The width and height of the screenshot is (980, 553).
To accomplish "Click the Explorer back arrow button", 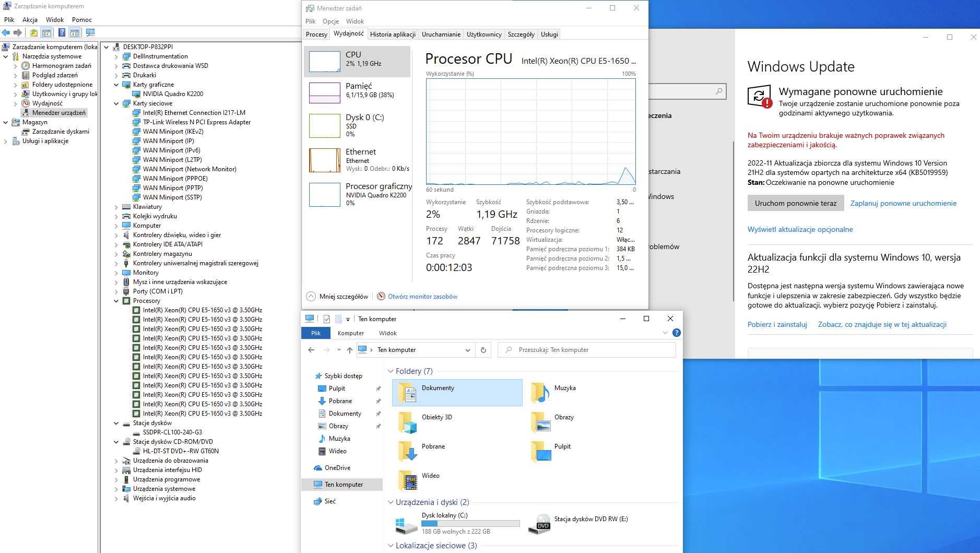I will (311, 350).
